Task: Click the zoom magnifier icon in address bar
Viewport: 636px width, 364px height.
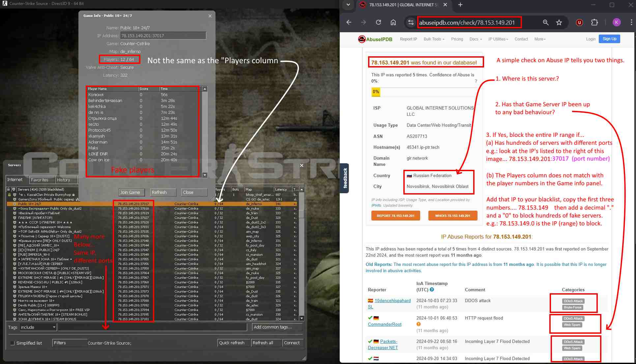Action: click(x=546, y=22)
